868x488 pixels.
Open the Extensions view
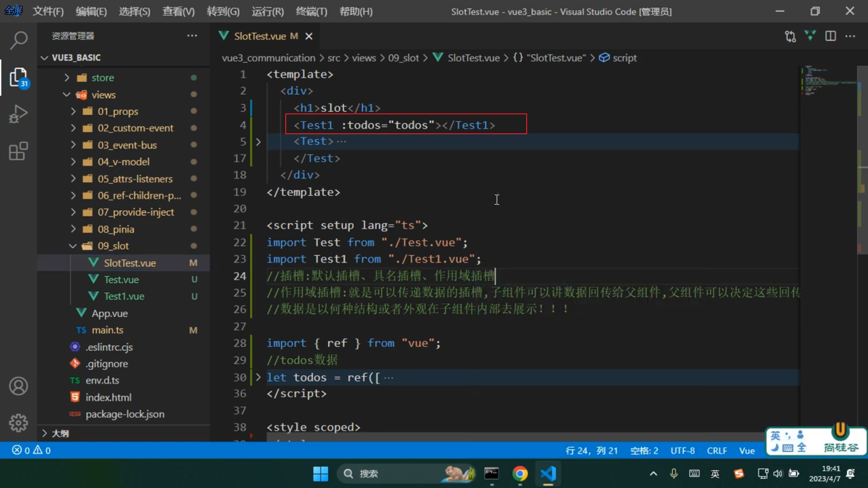18,151
